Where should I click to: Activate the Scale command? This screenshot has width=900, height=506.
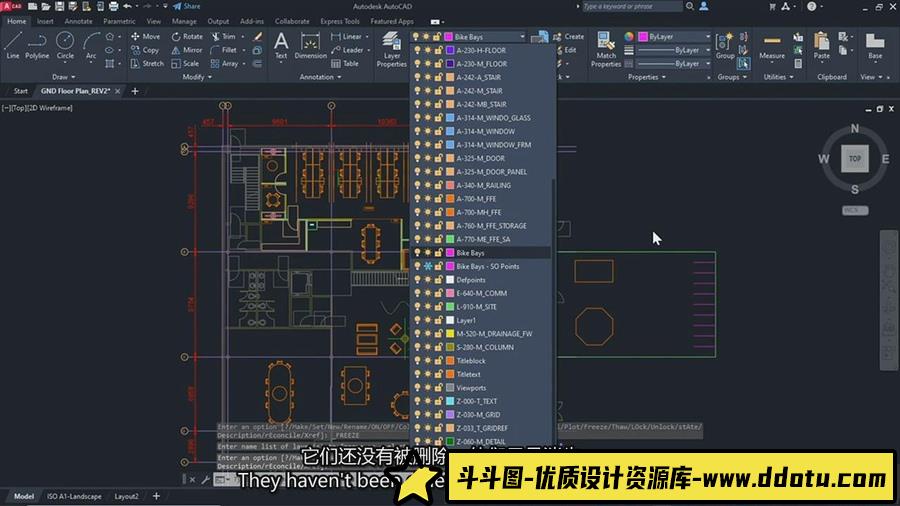[185, 64]
